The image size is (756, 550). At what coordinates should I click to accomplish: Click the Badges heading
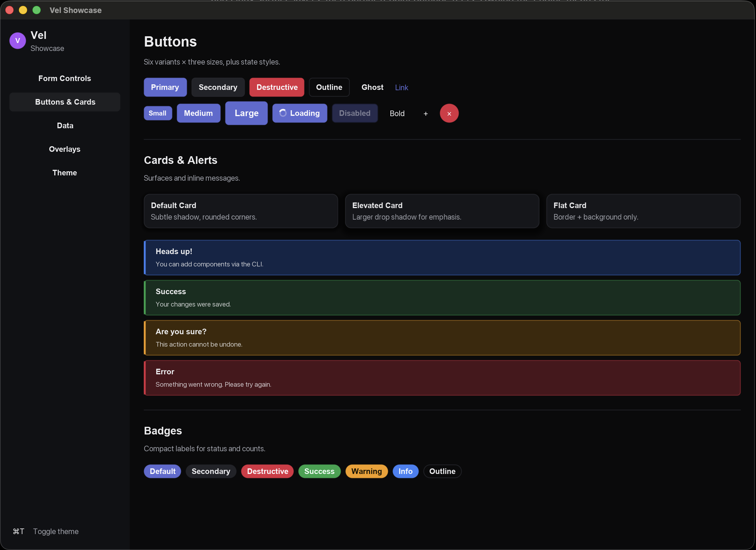click(163, 431)
